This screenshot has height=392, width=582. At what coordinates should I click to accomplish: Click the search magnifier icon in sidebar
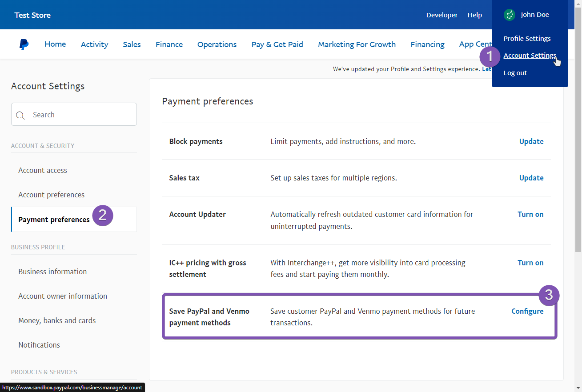coord(20,115)
